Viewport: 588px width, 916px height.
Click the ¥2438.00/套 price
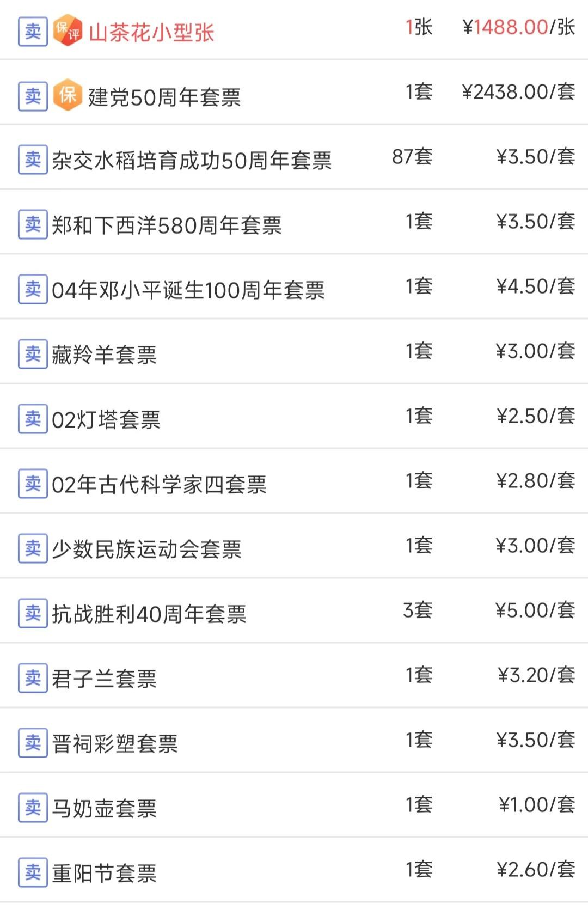[x=518, y=92]
